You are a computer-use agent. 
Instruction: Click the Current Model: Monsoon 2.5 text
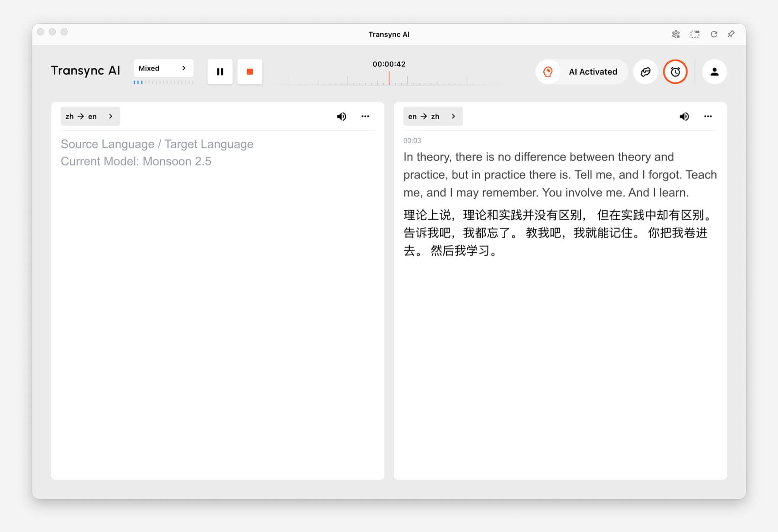click(x=136, y=161)
